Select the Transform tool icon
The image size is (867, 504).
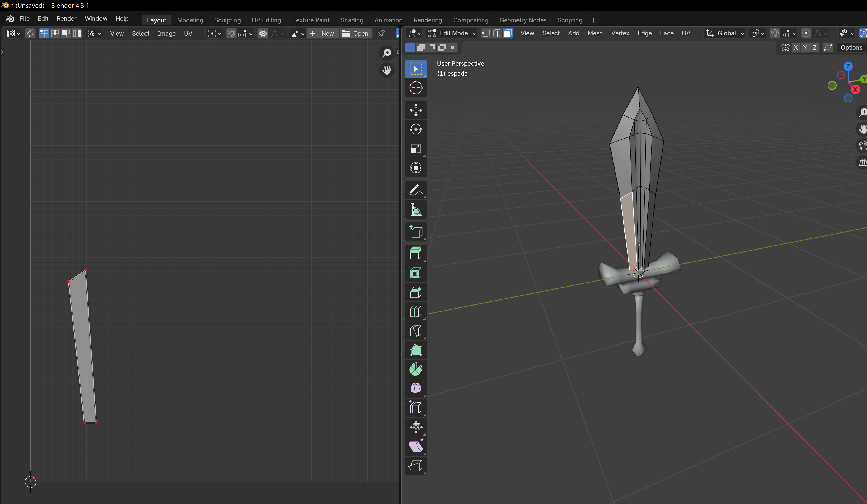[416, 167]
